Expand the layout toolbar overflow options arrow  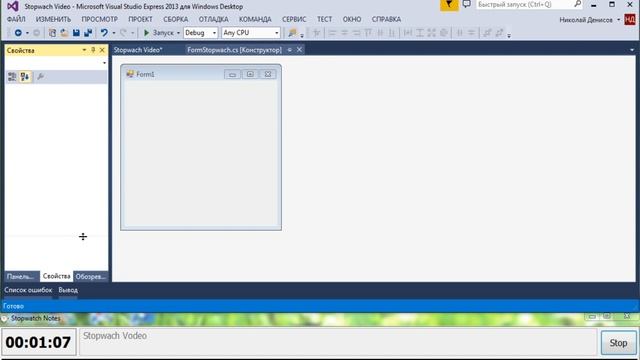[x=509, y=36]
